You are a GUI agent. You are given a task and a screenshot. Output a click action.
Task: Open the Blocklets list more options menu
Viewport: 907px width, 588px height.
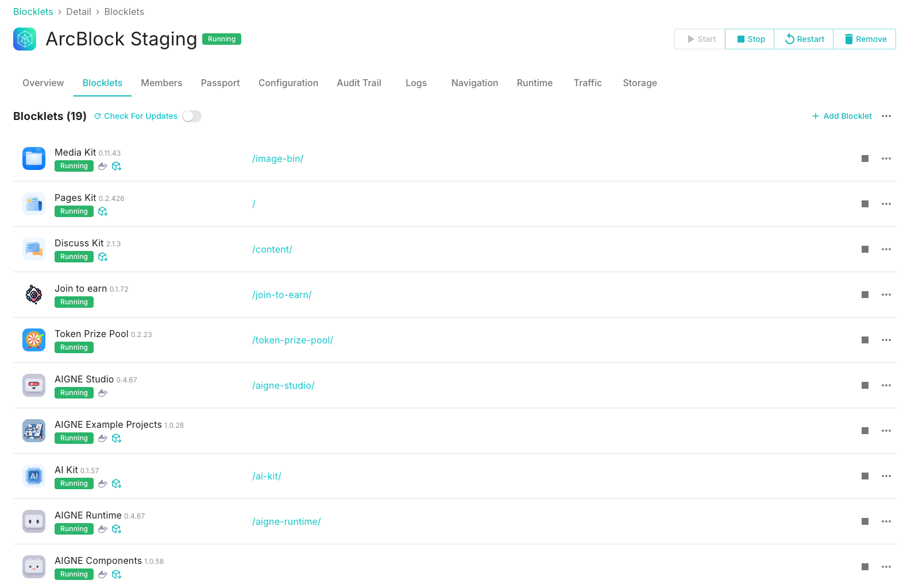[x=886, y=116]
